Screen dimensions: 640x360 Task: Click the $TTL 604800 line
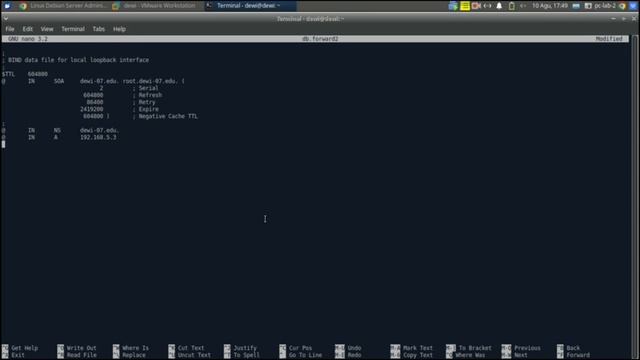(x=25, y=74)
